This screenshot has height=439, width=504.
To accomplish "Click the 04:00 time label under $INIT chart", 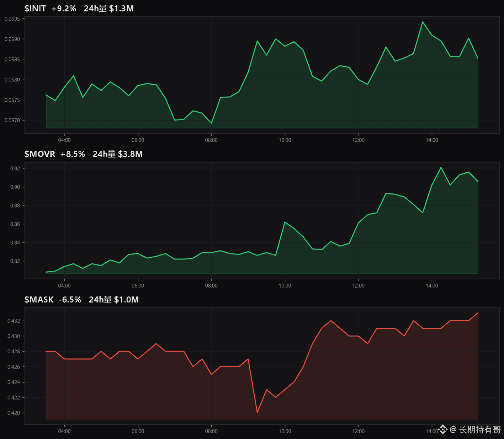I will (x=64, y=140).
